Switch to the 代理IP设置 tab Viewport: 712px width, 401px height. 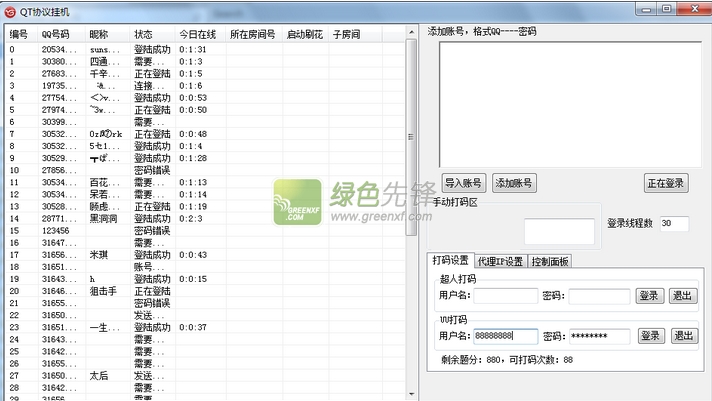tap(500, 262)
